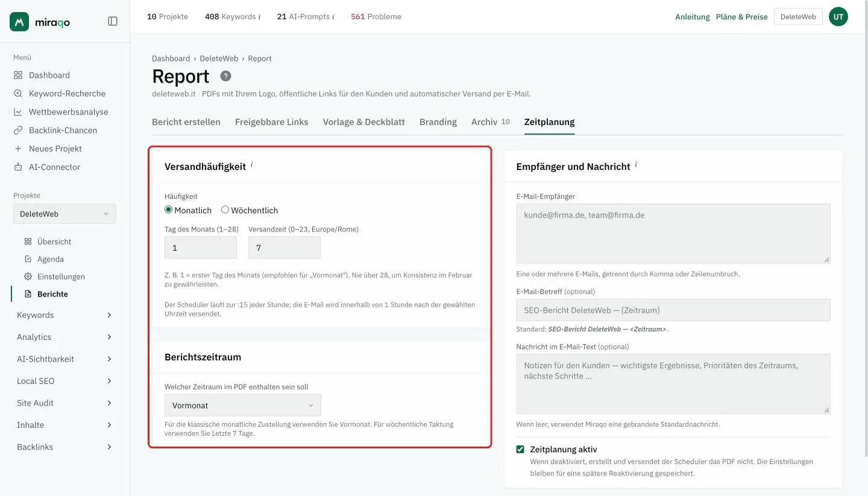Switch to the Bericht erstellen tab
Screen dimensions: 868x496
pyautogui.click(x=186, y=122)
